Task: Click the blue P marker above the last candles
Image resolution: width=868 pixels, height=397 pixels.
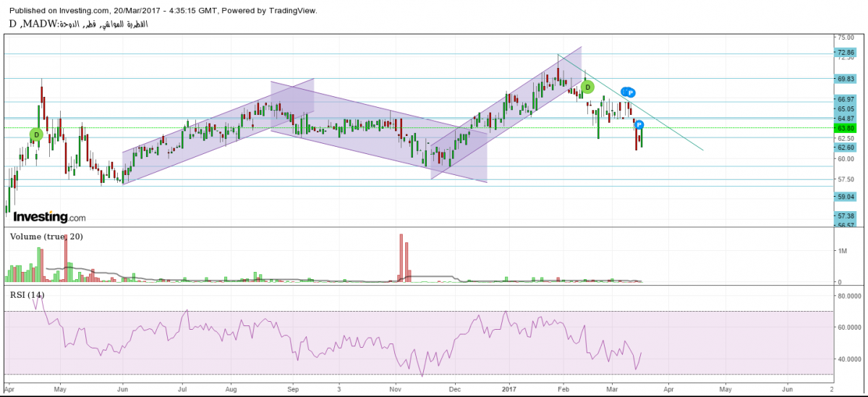Action: (x=639, y=125)
